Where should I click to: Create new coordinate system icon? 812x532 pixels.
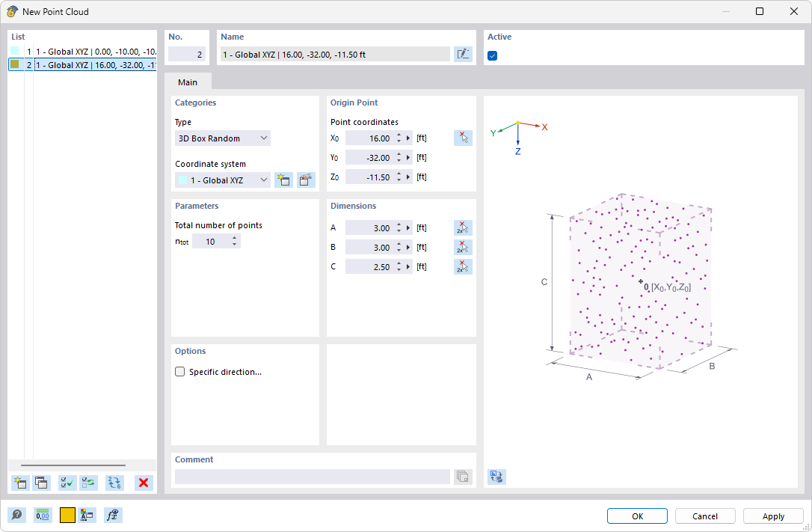pyautogui.click(x=284, y=180)
